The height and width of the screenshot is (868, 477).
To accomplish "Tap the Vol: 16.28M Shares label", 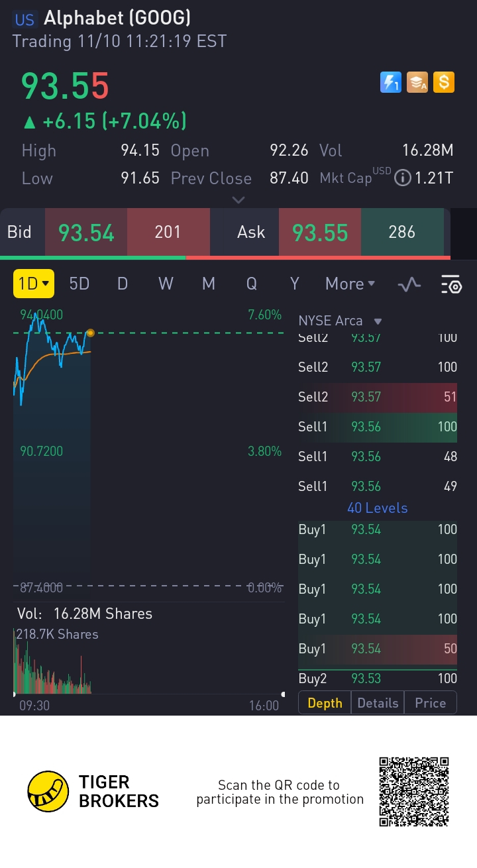I will (85, 614).
